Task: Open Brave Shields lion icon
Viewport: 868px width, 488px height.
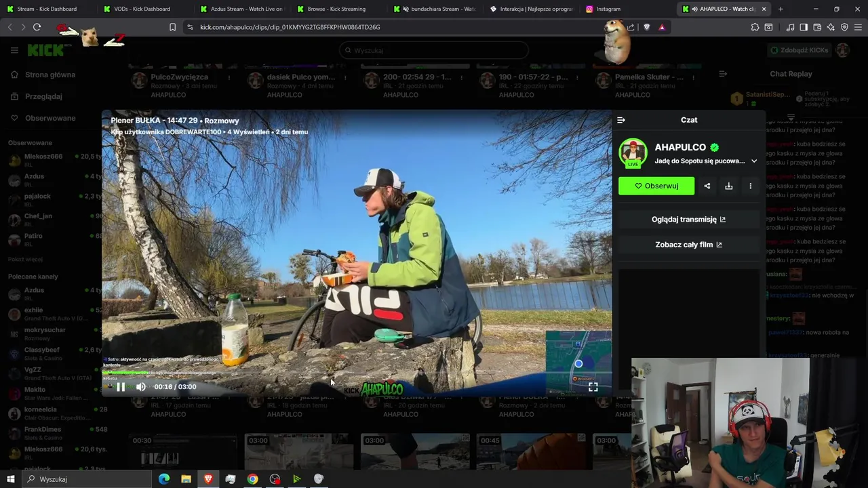Action: click(646, 27)
